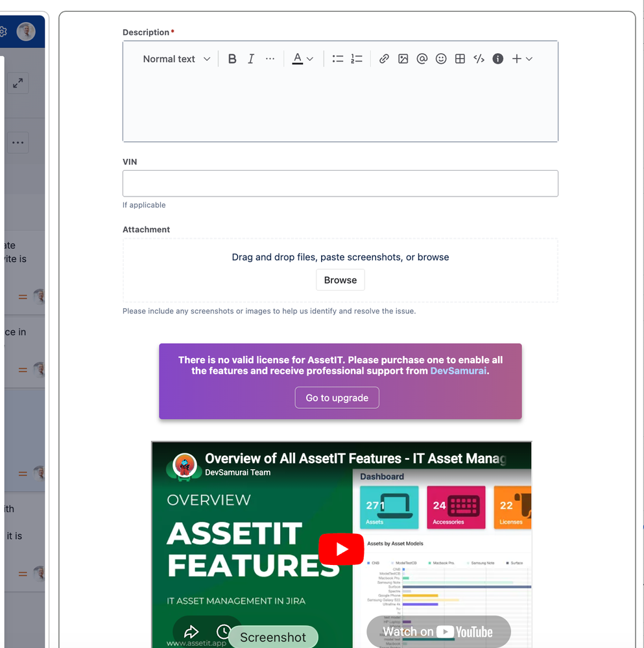This screenshot has height=648, width=644.
Task: Open the DevSamurai link
Action: click(x=458, y=370)
